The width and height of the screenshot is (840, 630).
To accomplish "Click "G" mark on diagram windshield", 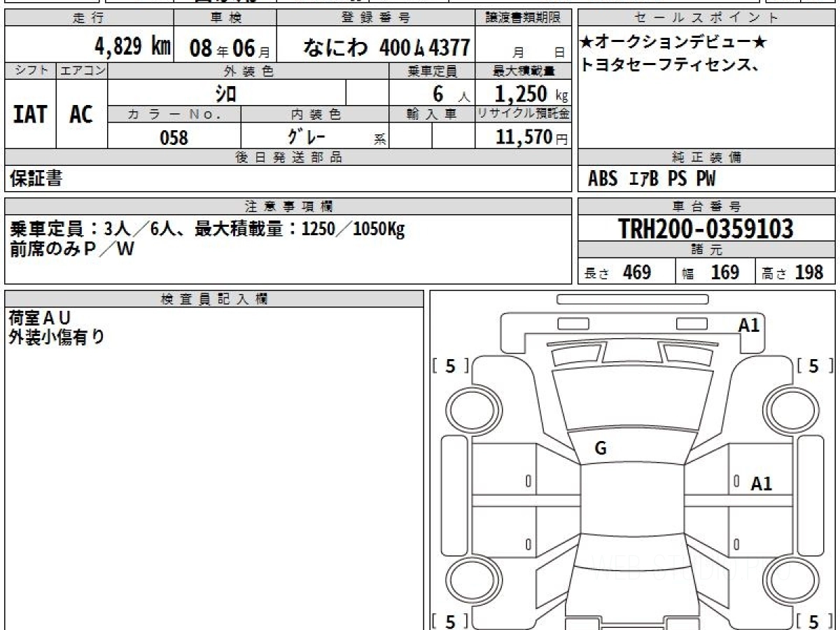I will coord(601,449).
